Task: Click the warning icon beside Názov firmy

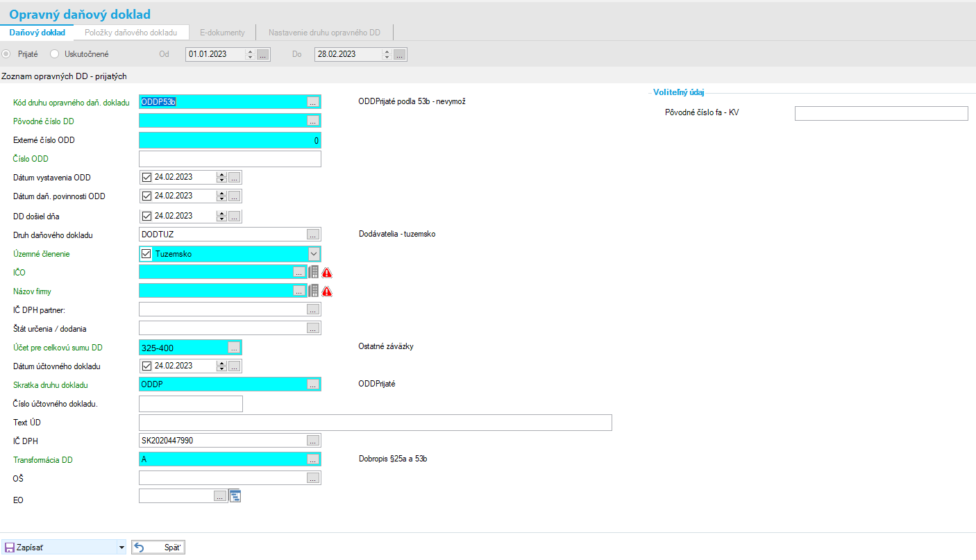Action: 327,291
